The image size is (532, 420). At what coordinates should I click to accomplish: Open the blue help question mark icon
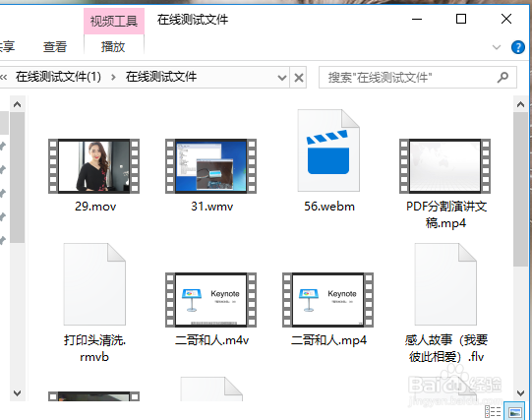tap(518, 47)
